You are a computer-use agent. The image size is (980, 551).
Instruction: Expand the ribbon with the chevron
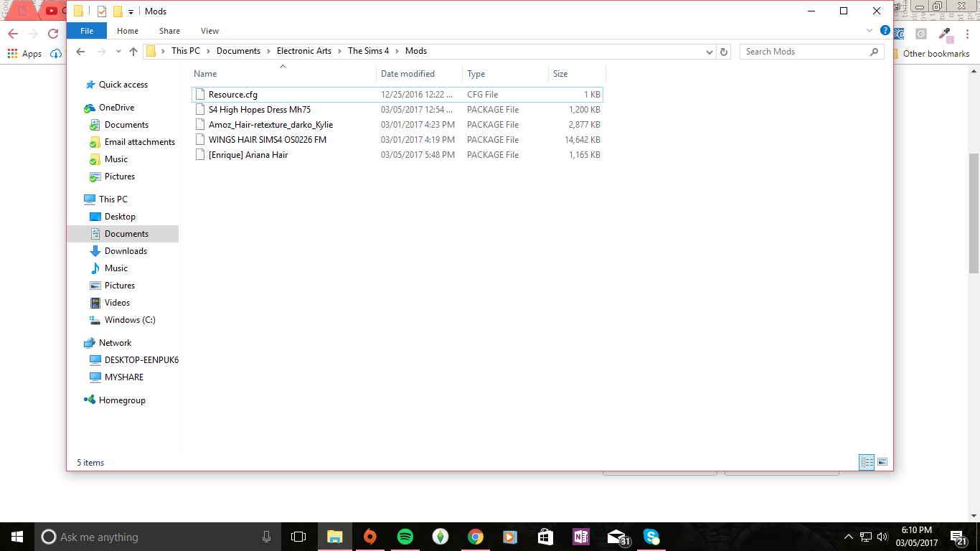point(870,31)
